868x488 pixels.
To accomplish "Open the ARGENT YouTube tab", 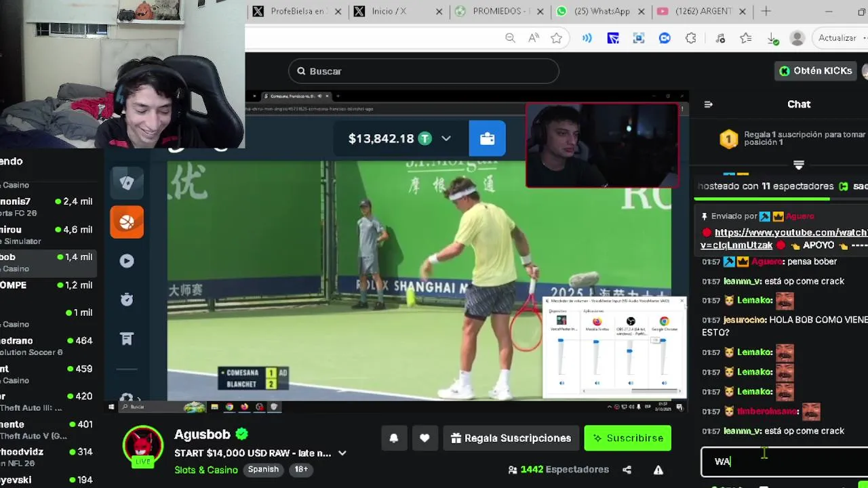I will 701,12.
